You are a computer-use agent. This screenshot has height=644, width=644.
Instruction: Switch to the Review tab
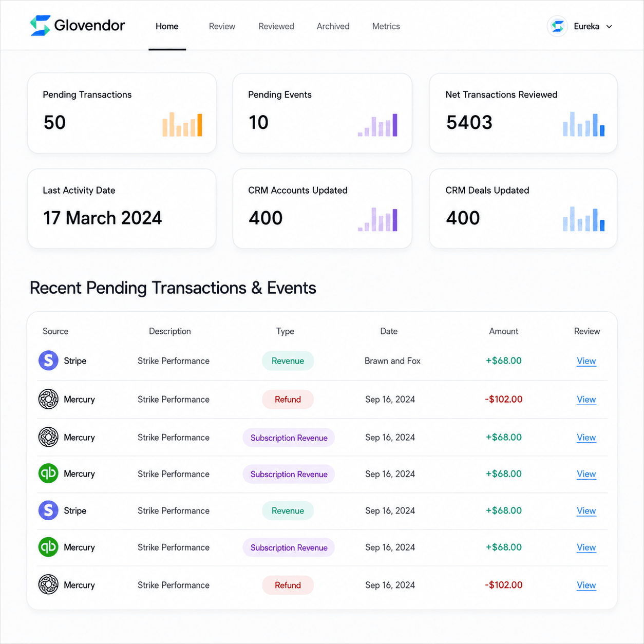[x=222, y=26]
